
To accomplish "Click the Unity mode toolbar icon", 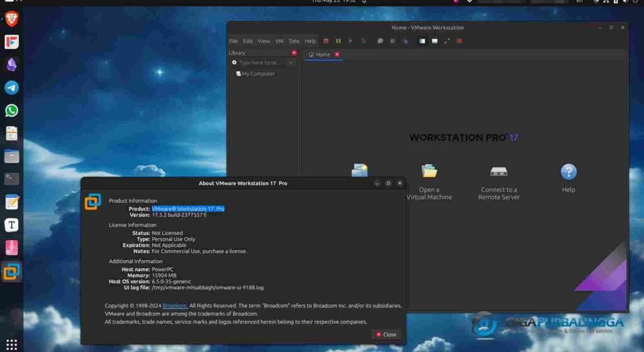I will click(x=460, y=41).
